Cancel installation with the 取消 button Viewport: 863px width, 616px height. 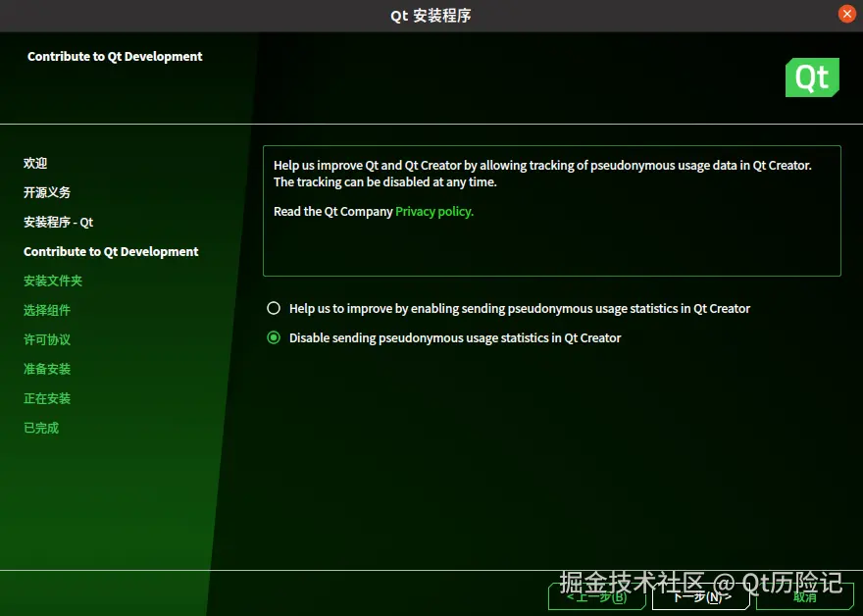pos(805,596)
